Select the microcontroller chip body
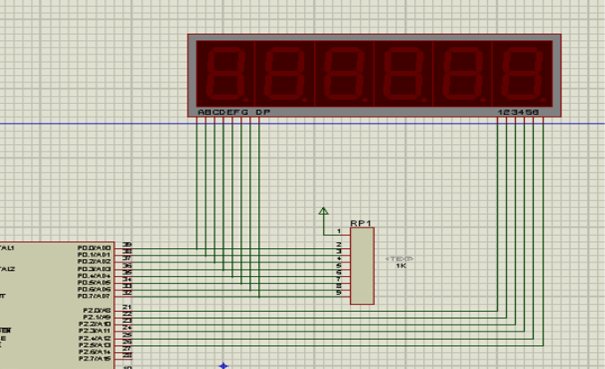 point(57,305)
